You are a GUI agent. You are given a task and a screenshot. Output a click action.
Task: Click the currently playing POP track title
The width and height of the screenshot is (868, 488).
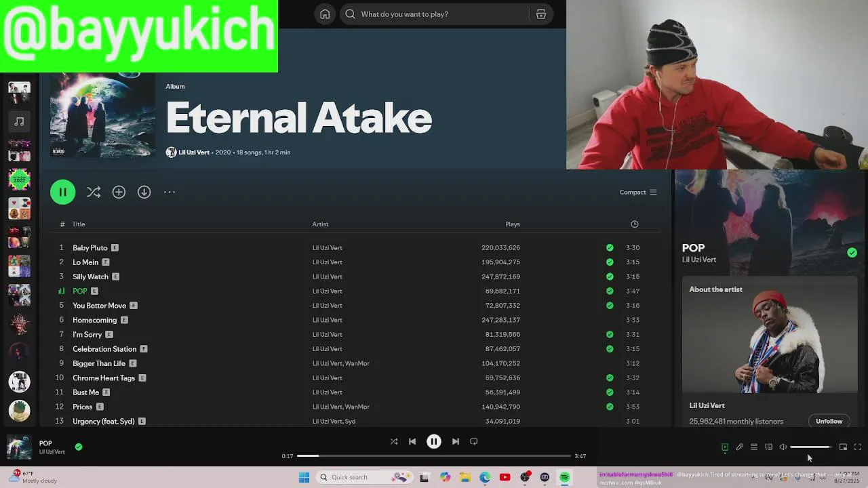point(80,291)
